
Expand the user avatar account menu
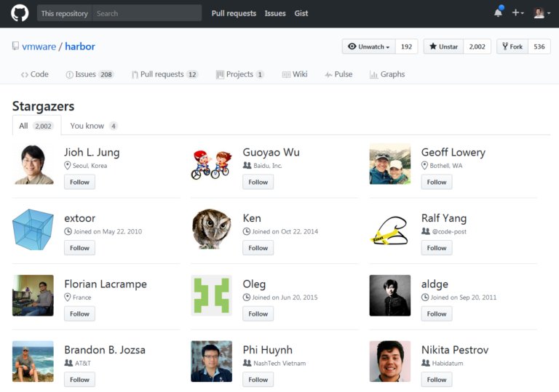542,13
